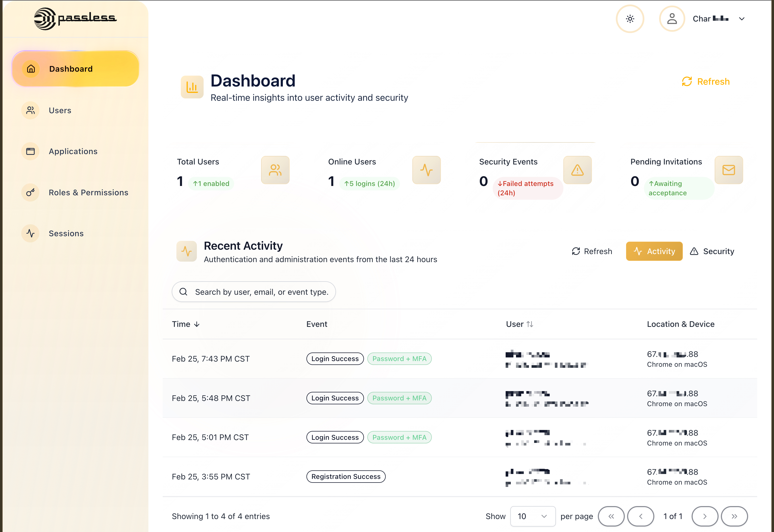This screenshot has height=532, width=774.
Task: Click Chrome on macOS in 3:55 PM row
Action: tap(677, 482)
